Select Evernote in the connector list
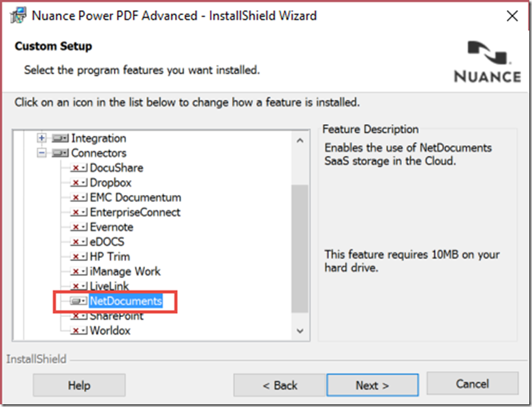The height and width of the screenshot is (407, 532). coord(111,227)
